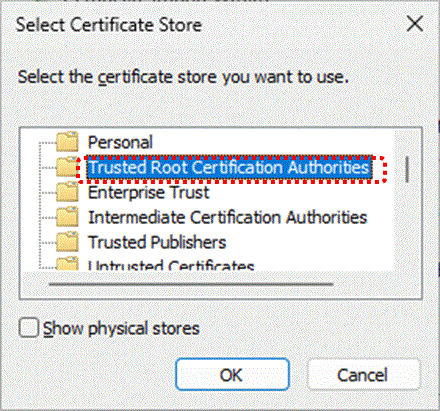Choose Intermediate Certification Authorities store
The width and height of the screenshot is (440, 411).
228,217
